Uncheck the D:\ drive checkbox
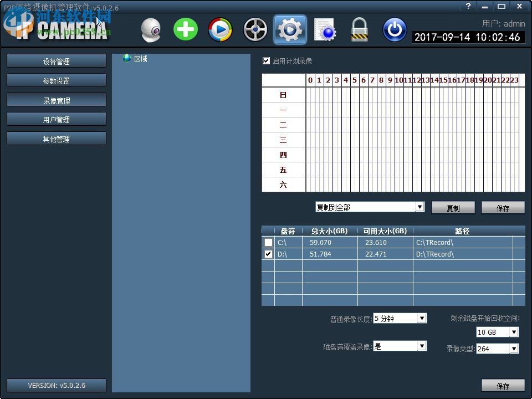This screenshot has width=532, height=399. click(268, 254)
